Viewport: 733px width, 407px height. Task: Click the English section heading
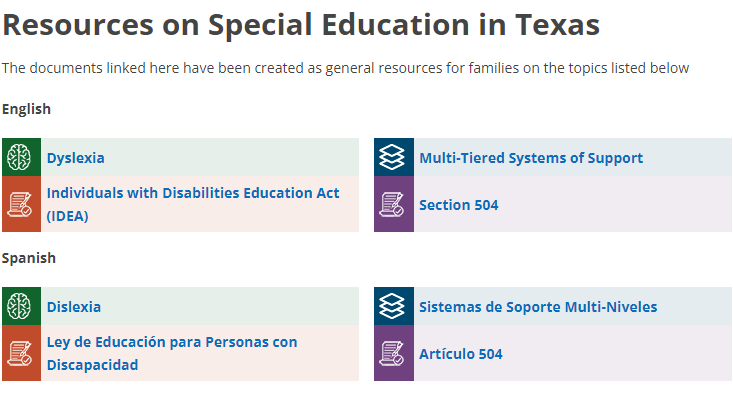click(x=26, y=109)
